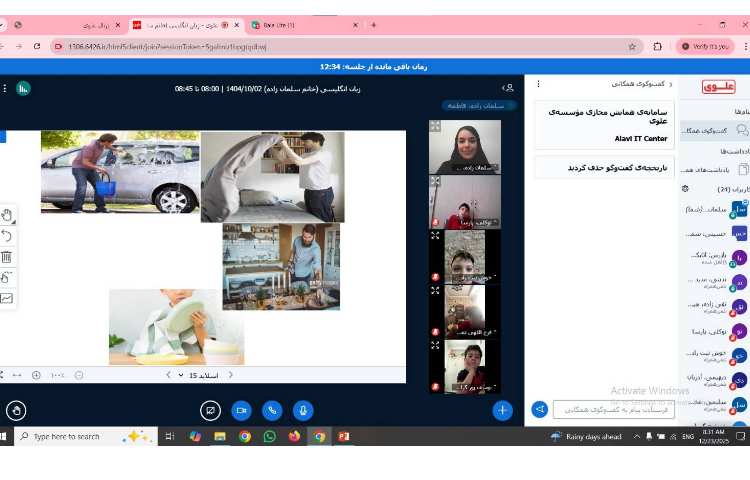The height and width of the screenshot is (480, 750).
Task: Switch to the Bale browser tab
Action: tap(304, 25)
